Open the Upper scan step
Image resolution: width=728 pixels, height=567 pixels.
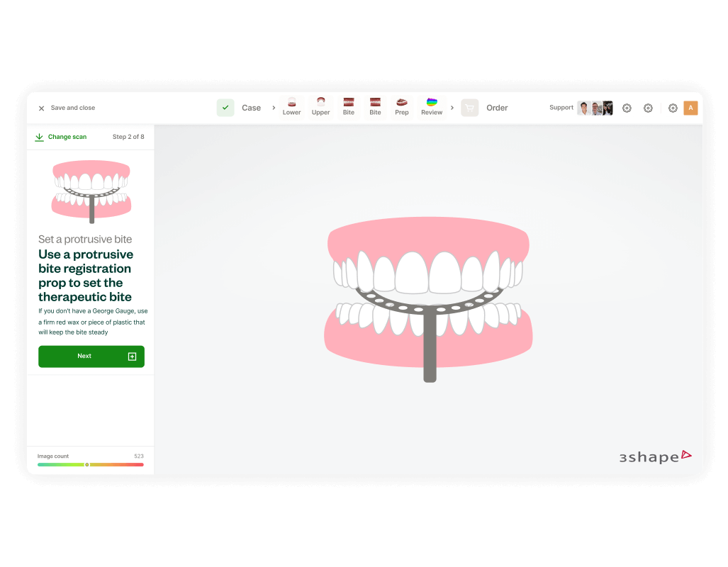(320, 107)
